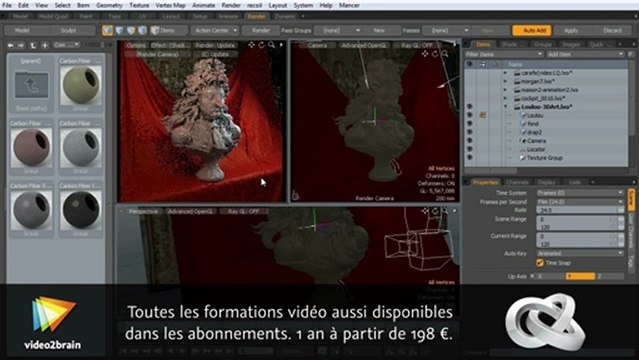Go up one level in preset browser
This screenshot has height=360, width=639.
click(x=33, y=45)
